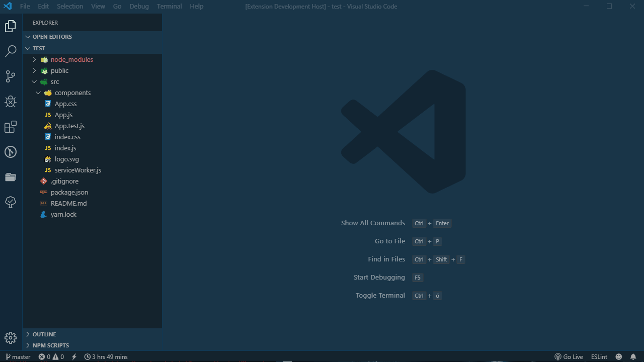Viewport: 644px width, 362px height.
Task: Open the File menu
Action: tap(25, 6)
